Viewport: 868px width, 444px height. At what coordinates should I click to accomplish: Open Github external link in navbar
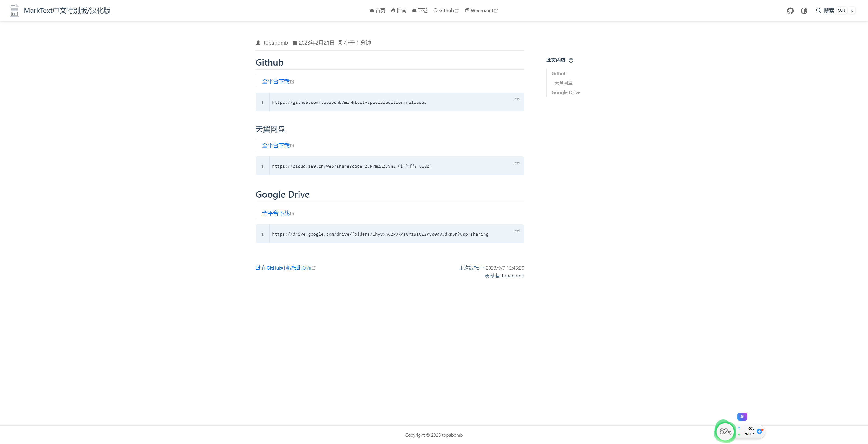tap(446, 11)
